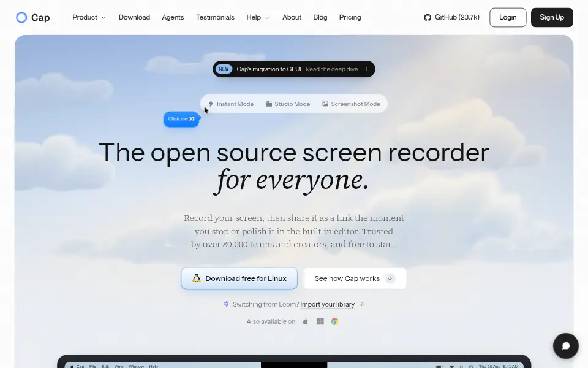Expand the Help dropdown menu

click(x=258, y=17)
